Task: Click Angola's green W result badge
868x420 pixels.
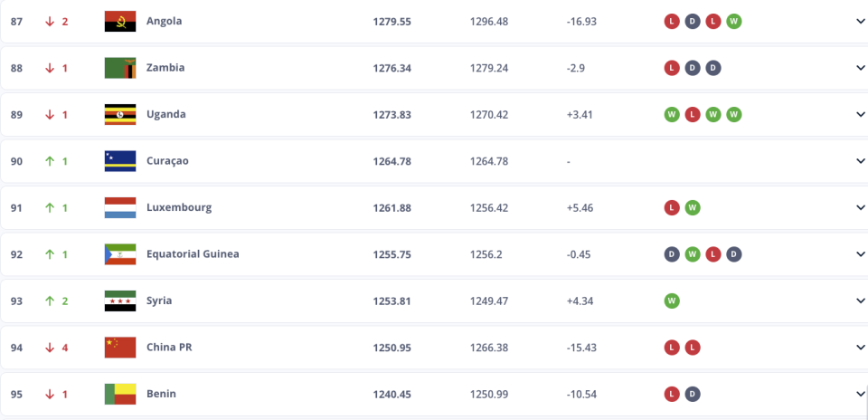Action: [x=733, y=22]
